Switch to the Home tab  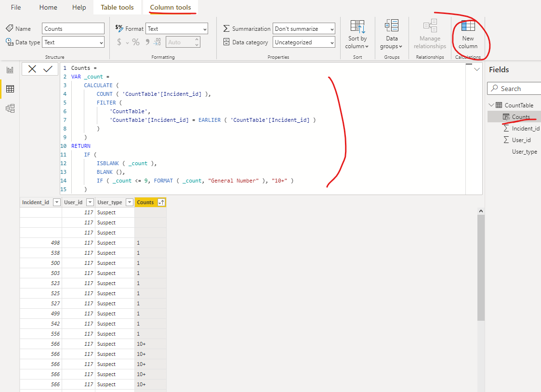[x=48, y=7]
